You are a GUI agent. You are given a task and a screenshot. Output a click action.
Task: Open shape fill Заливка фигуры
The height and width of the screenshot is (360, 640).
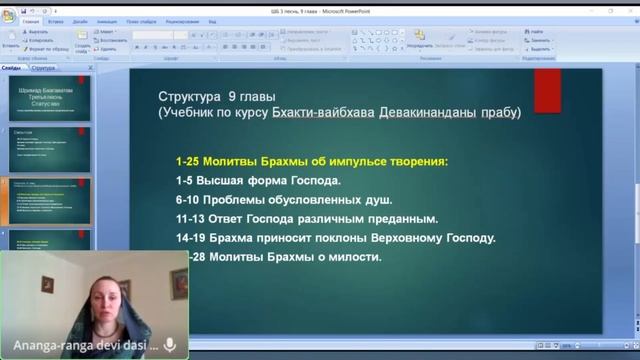(x=488, y=32)
